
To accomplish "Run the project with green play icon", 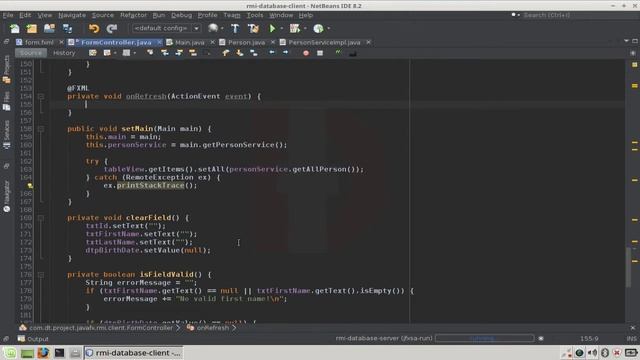I will tap(272, 28).
